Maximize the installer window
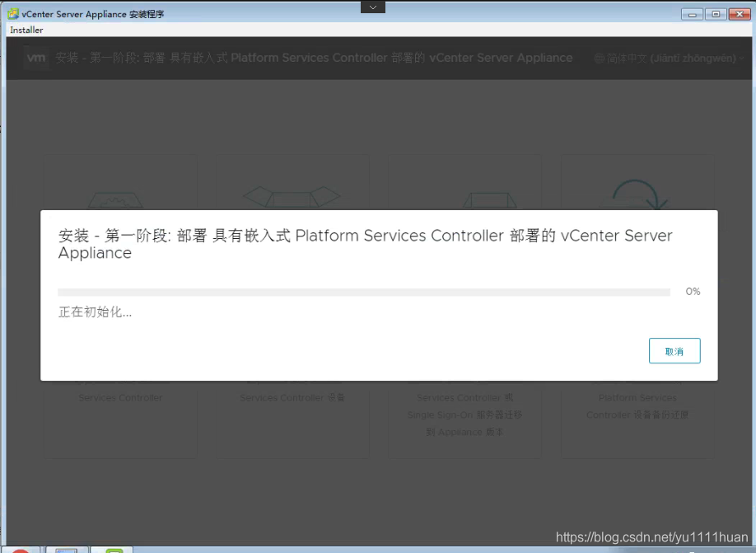The height and width of the screenshot is (553, 756). pyautogui.click(x=716, y=15)
